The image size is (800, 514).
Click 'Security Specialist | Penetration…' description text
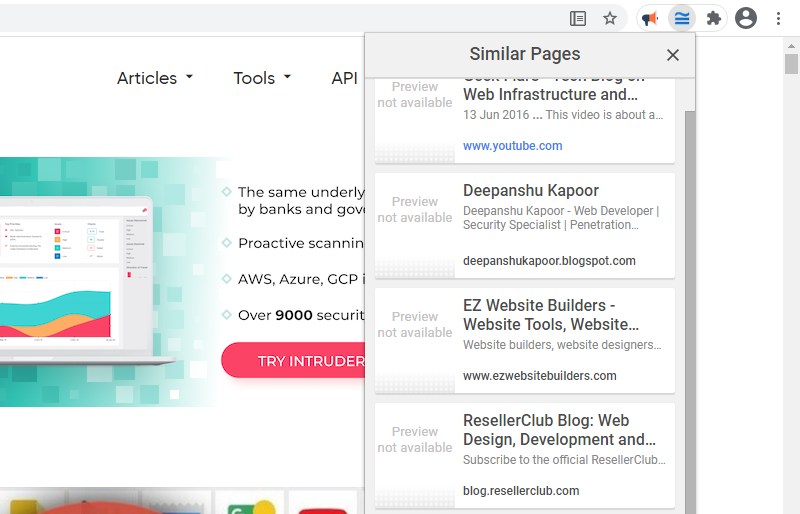point(551,225)
